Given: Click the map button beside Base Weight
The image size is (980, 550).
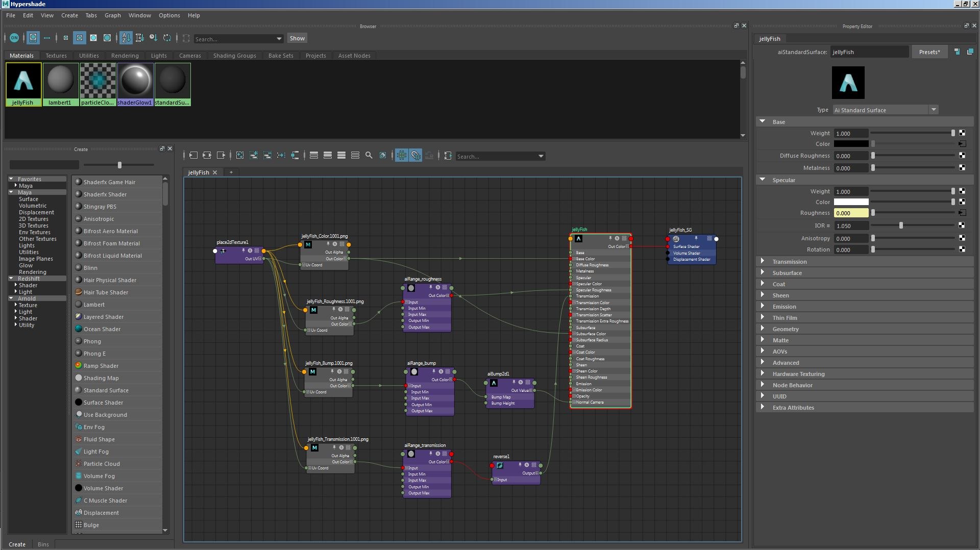Looking at the screenshot, I should (962, 133).
